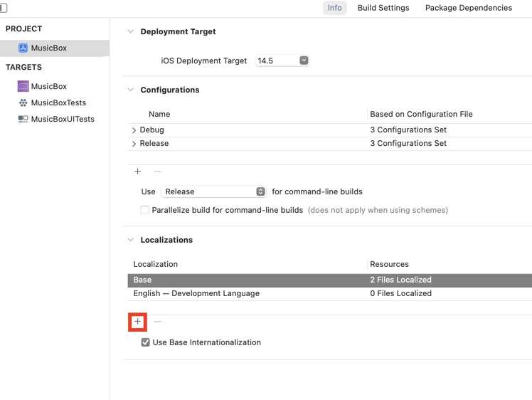Uncheck Use Base Internationalization
This screenshot has width=532, height=400.
tap(145, 342)
